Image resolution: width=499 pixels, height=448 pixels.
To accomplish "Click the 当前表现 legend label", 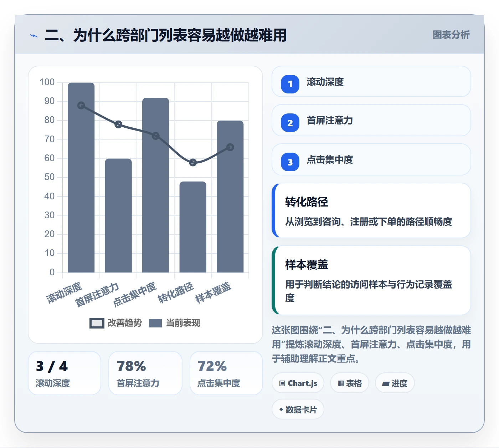I will (x=183, y=323).
